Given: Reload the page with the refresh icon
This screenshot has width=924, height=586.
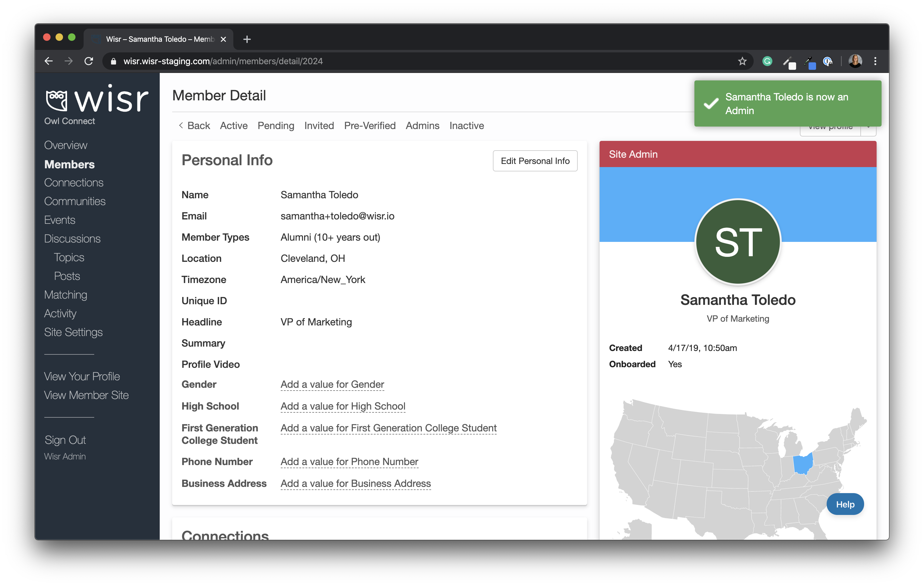Looking at the screenshot, I should tap(89, 61).
